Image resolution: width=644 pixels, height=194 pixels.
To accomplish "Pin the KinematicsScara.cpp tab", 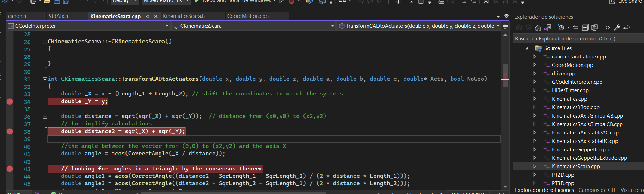I will click(147, 17).
